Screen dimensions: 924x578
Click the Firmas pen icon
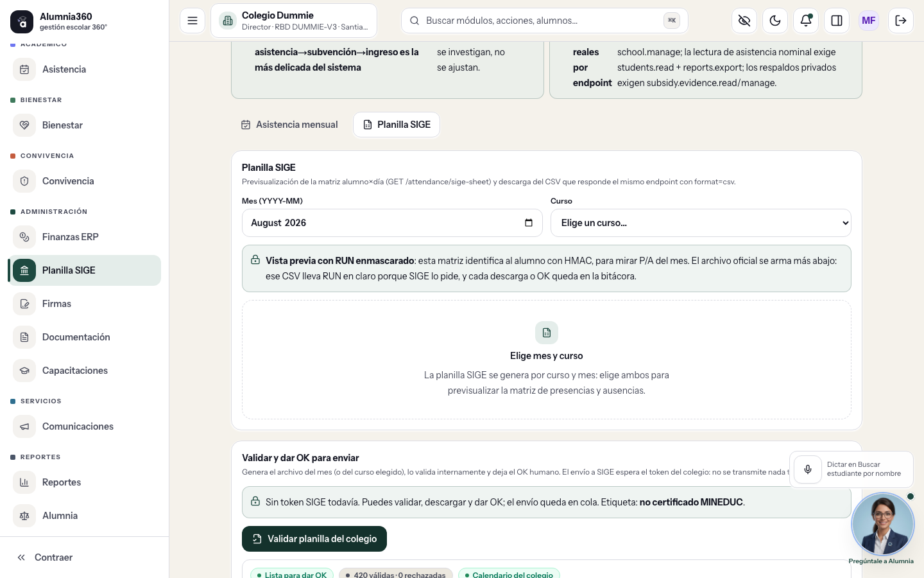(x=24, y=304)
